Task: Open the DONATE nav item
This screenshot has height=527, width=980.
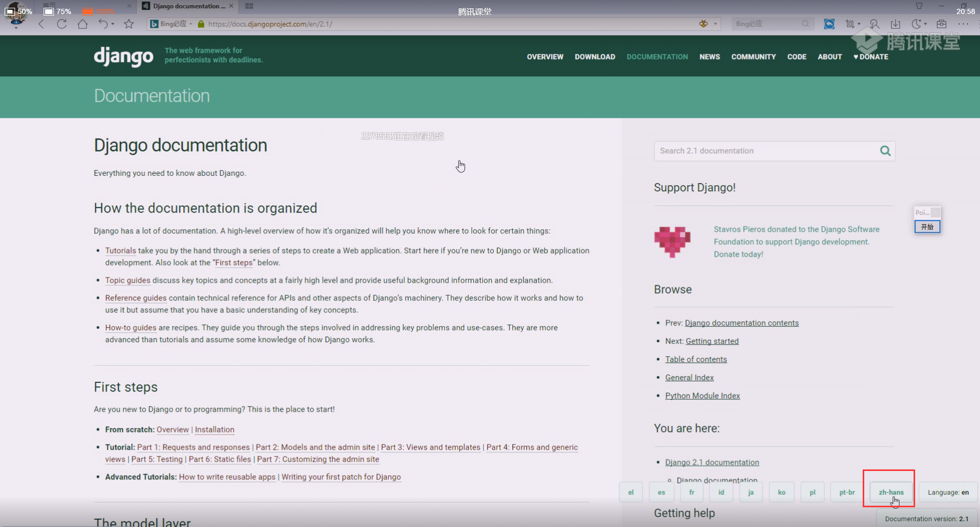Action: point(871,57)
